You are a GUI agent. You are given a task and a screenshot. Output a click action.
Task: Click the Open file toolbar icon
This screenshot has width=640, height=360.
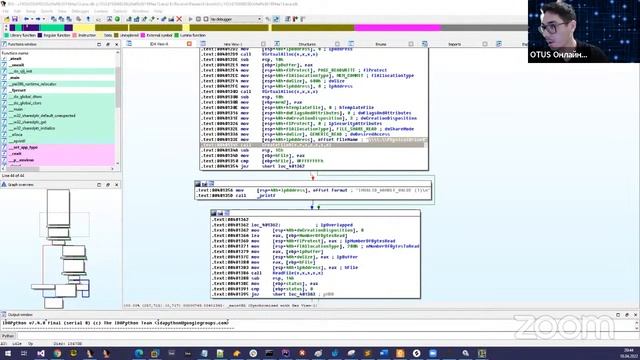click(x=7, y=19)
